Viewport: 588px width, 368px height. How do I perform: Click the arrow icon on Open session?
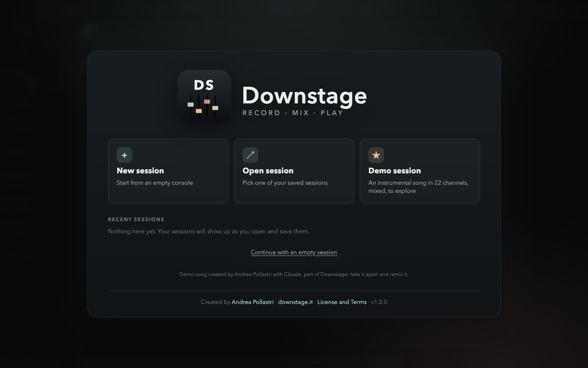pos(250,155)
